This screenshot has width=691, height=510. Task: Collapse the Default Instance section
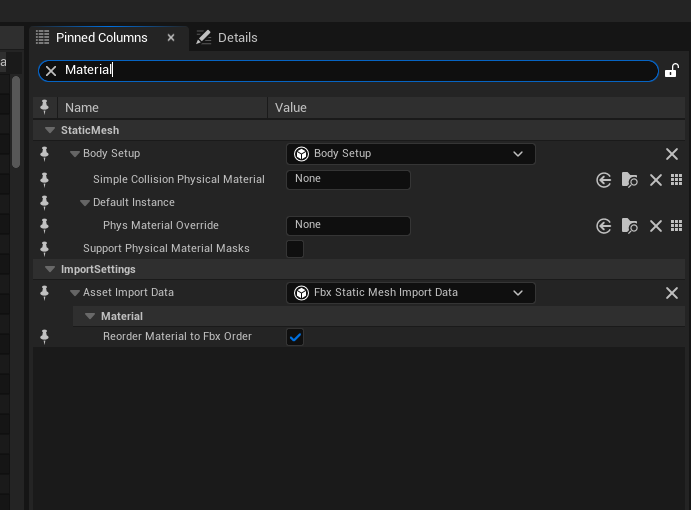pyautogui.click(x=86, y=203)
